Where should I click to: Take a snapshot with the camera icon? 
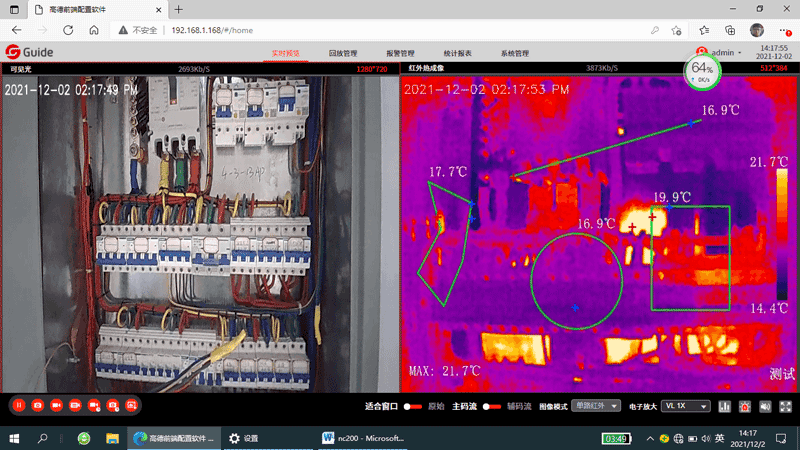[37, 406]
